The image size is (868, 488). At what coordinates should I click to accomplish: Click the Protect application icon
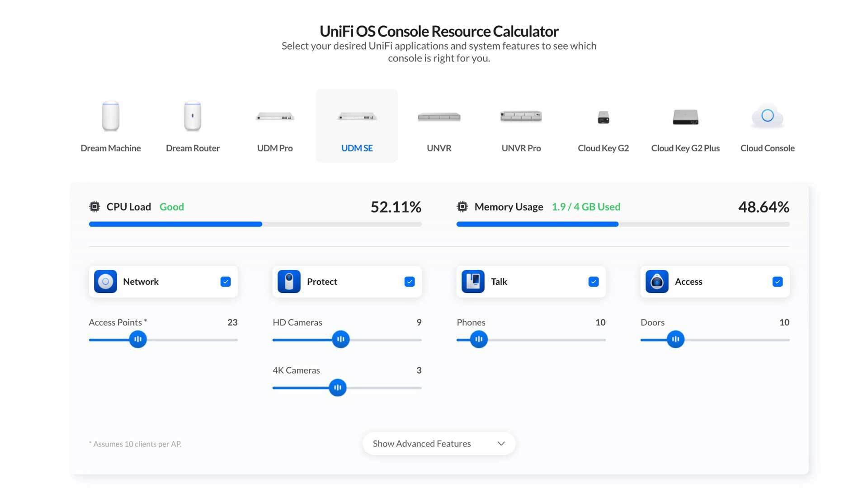(288, 281)
